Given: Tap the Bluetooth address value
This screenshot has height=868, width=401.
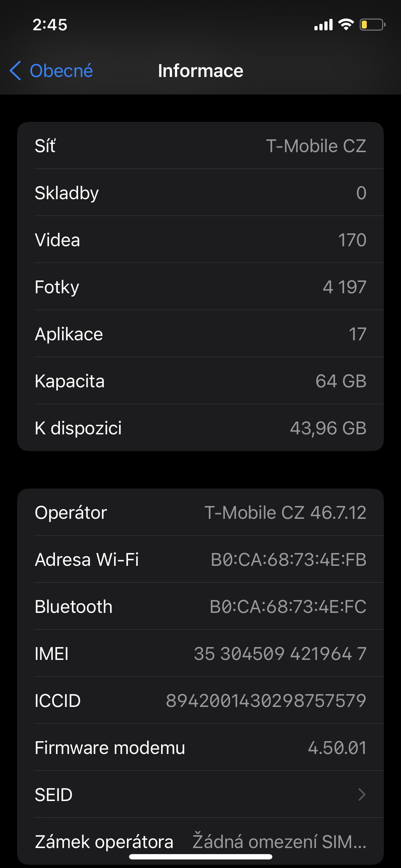Looking at the screenshot, I should (288, 606).
